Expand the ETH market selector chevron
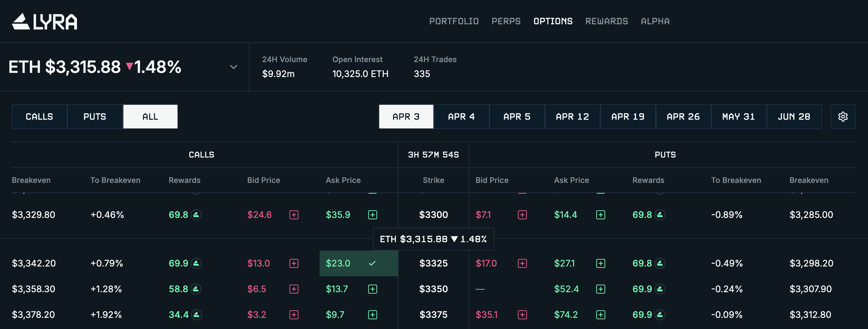The width and height of the screenshot is (868, 329). click(234, 67)
